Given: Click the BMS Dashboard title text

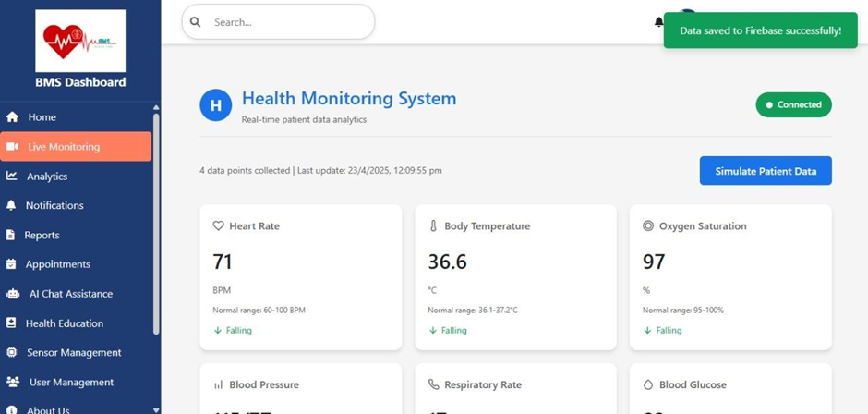Looking at the screenshot, I should (80, 82).
